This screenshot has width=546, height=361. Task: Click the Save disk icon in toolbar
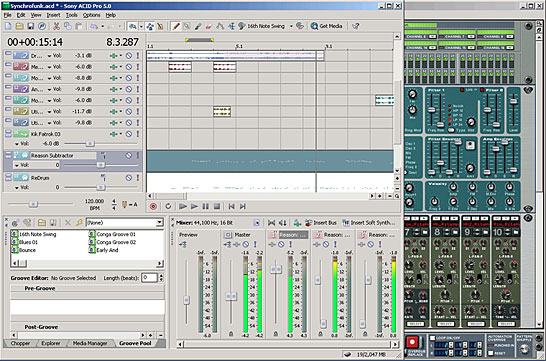click(x=31, y=26)
